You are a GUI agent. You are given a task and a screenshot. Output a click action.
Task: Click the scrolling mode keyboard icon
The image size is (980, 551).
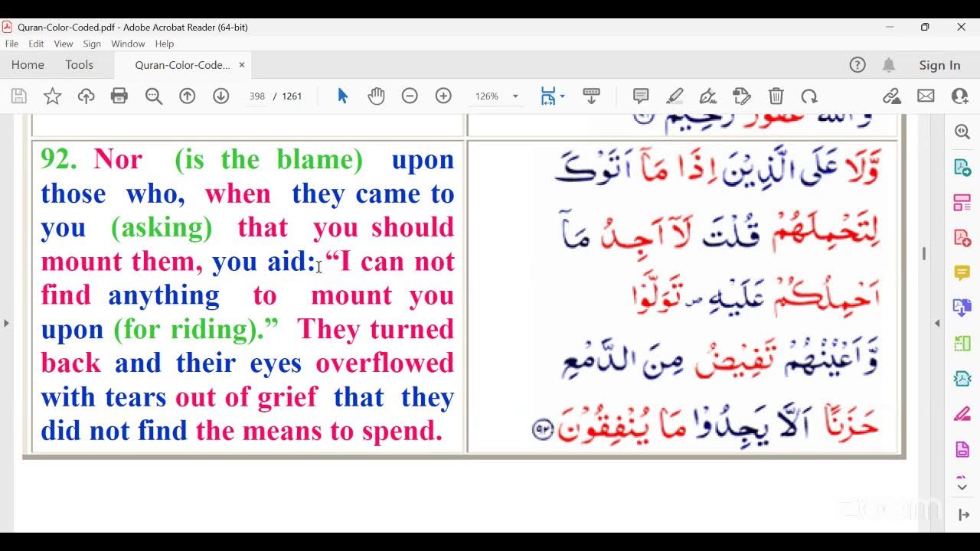click(591, 96)
